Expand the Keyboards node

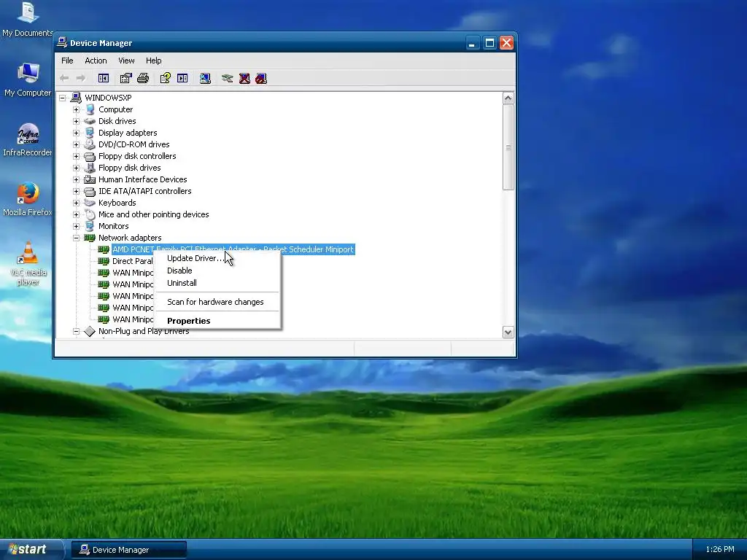[x=76, y=203]
